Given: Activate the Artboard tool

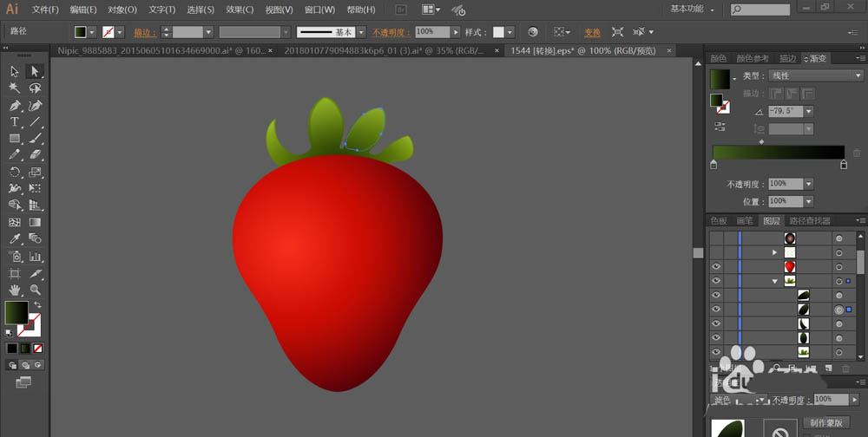Looking at the screenshot, I should 15,273.
